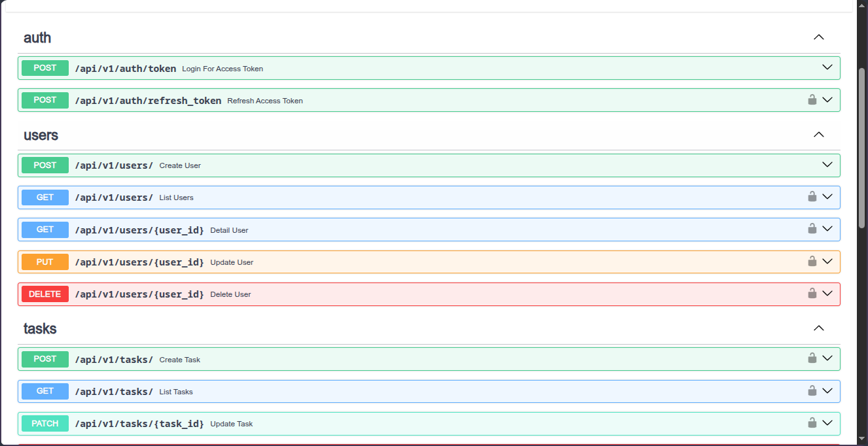The width and height of the screenshot is (868, 446).
Task: Click the PATCH badge for Update Task
Action: coord(45,424)
